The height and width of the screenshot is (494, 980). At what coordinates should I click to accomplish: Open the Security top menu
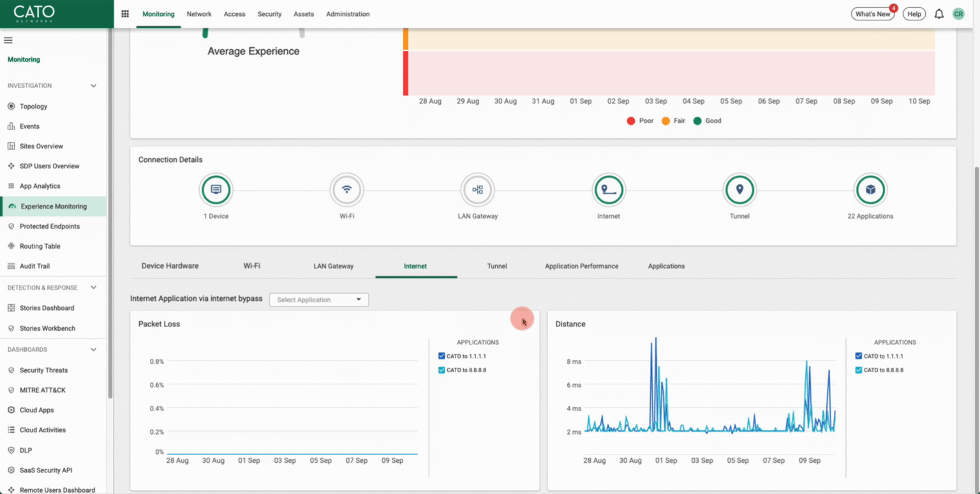tap(269, 14)
